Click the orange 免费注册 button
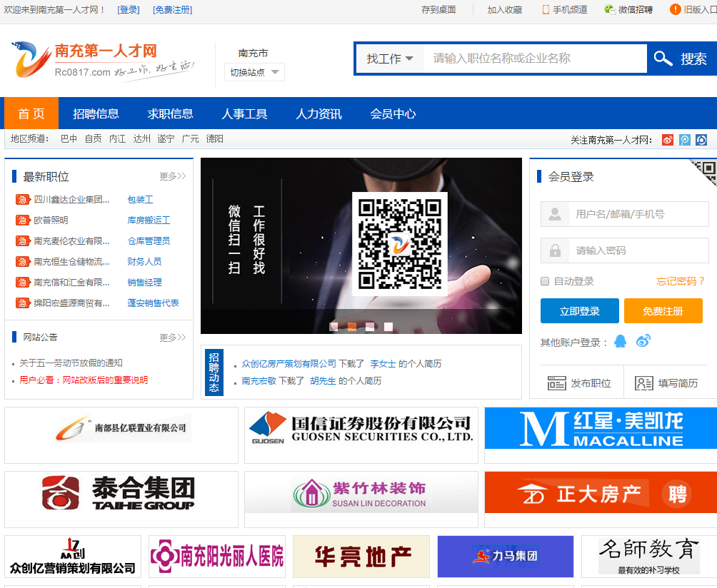 coord(663,311)
